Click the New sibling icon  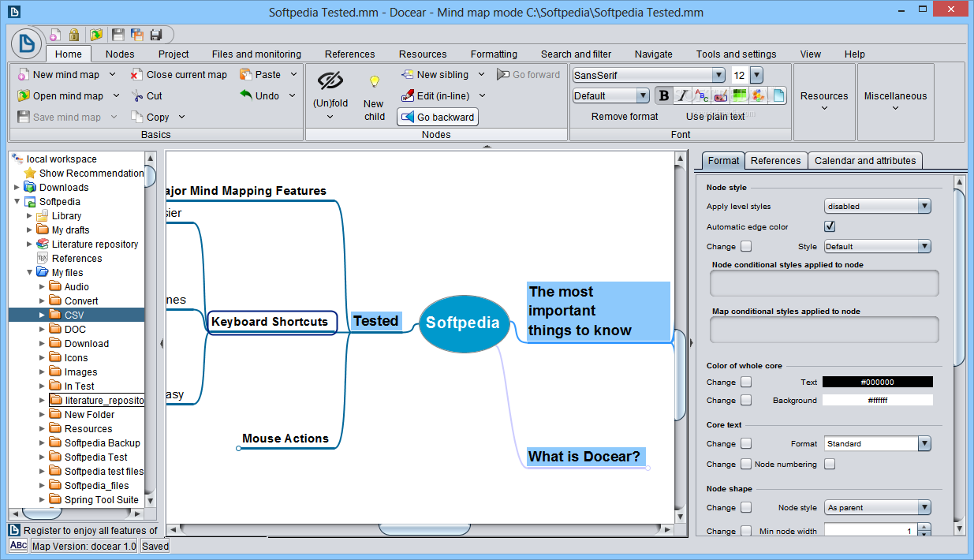[x=408, y=74]
